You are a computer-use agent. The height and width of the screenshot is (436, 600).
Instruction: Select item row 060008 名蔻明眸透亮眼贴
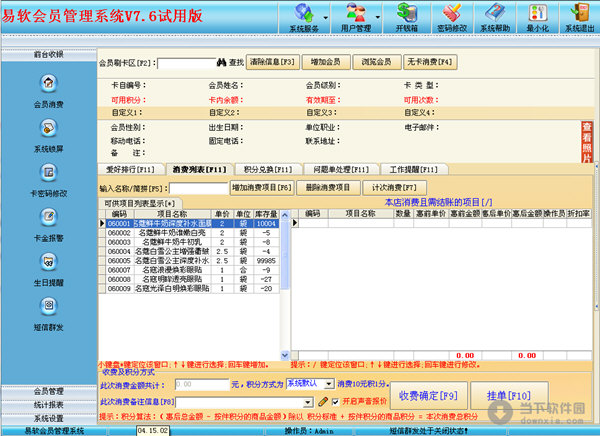tap(189, 279)
